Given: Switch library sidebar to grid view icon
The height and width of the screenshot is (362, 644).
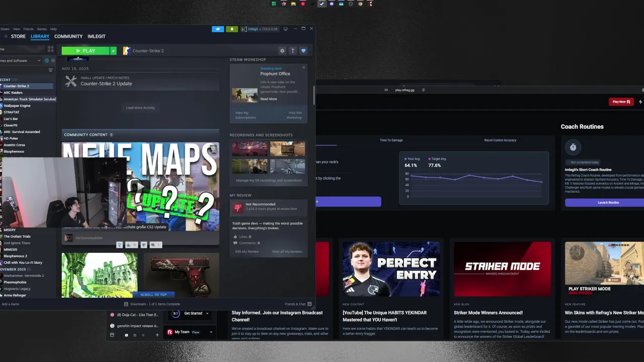Looking at the screenshot, I should [50, 49].
